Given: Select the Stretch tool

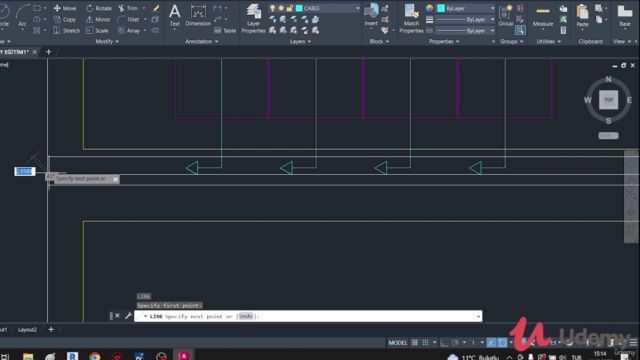Looking at the screenshot, I should tap(67, 31).
